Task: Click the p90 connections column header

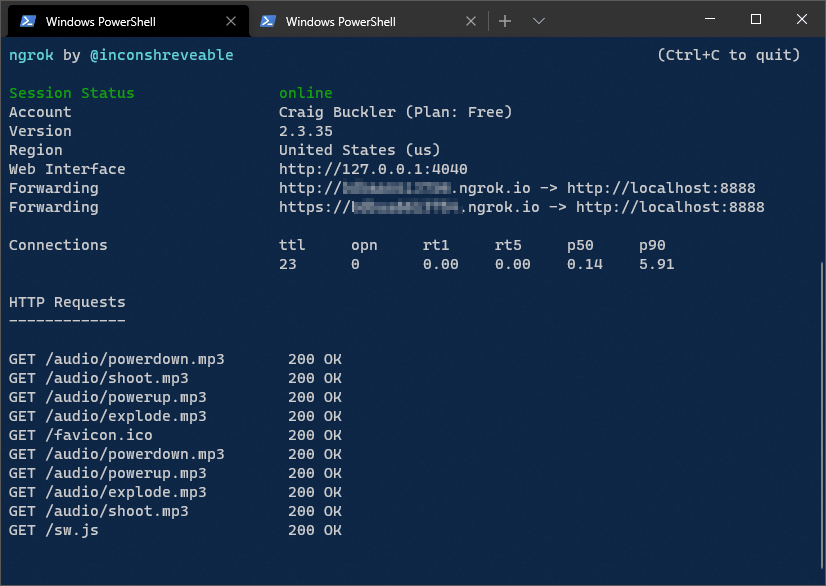Action: (x=652, y=245)
